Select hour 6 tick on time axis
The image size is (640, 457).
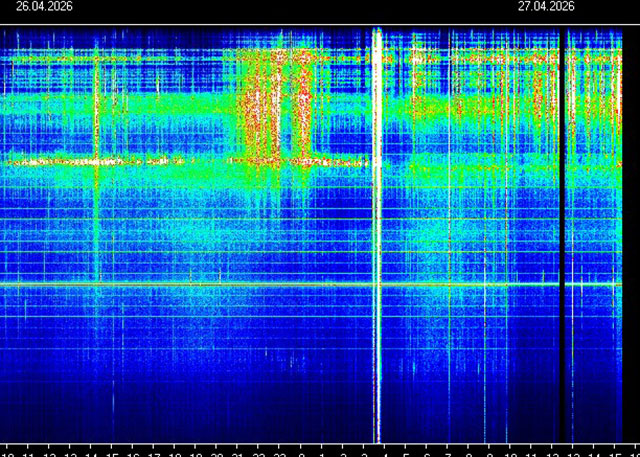(x=427, y=452)
